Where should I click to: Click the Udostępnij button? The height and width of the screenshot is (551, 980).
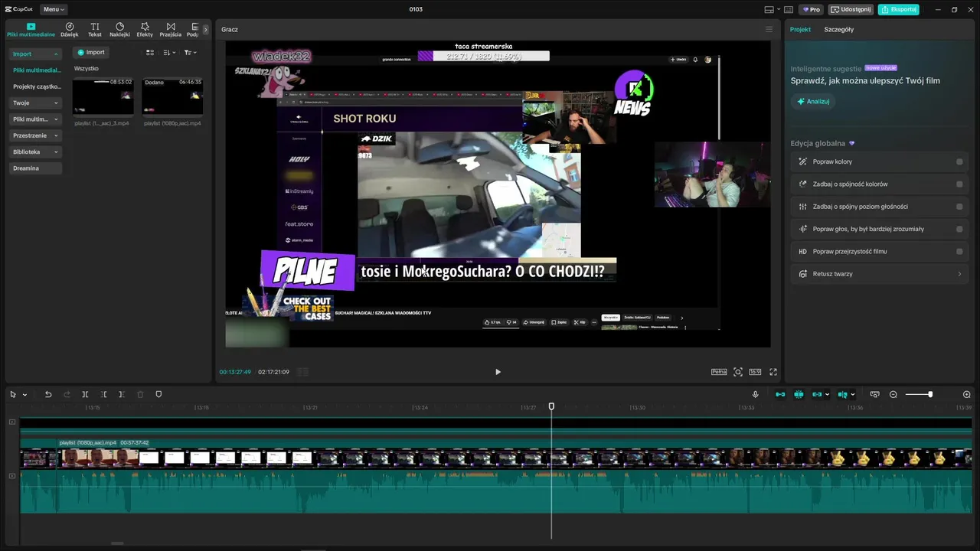point(851,9)
